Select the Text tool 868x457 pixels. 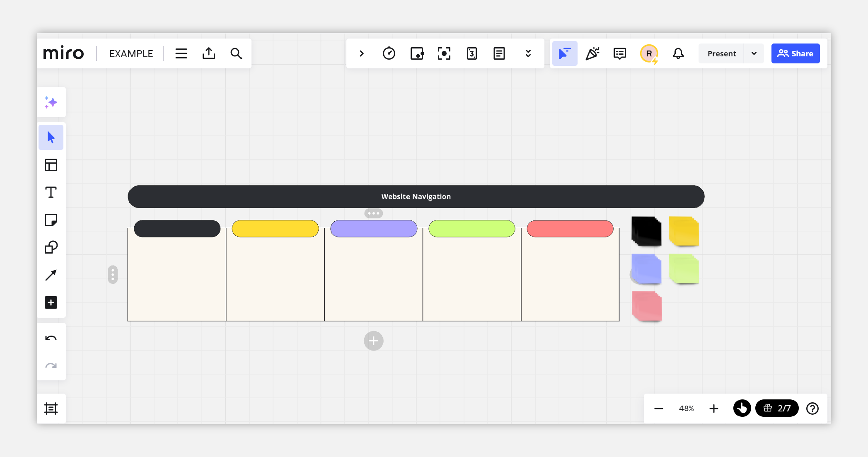point(51,193)
